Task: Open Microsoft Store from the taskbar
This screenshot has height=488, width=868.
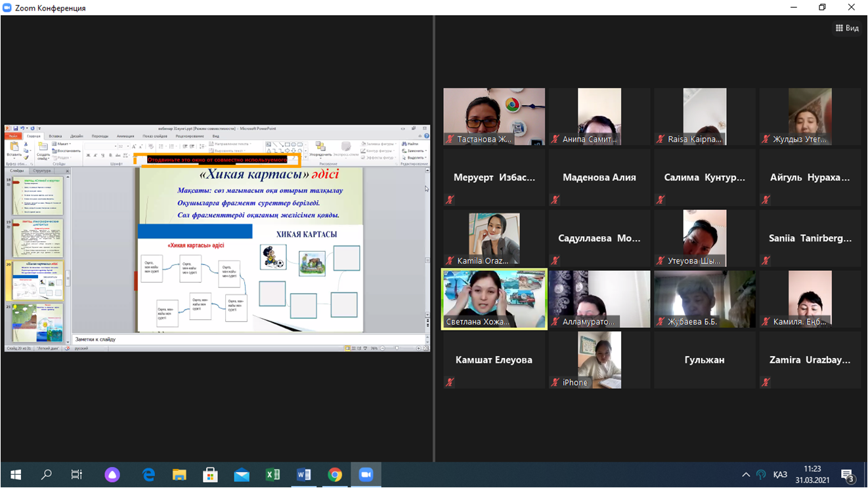Action: click(210, 475)
